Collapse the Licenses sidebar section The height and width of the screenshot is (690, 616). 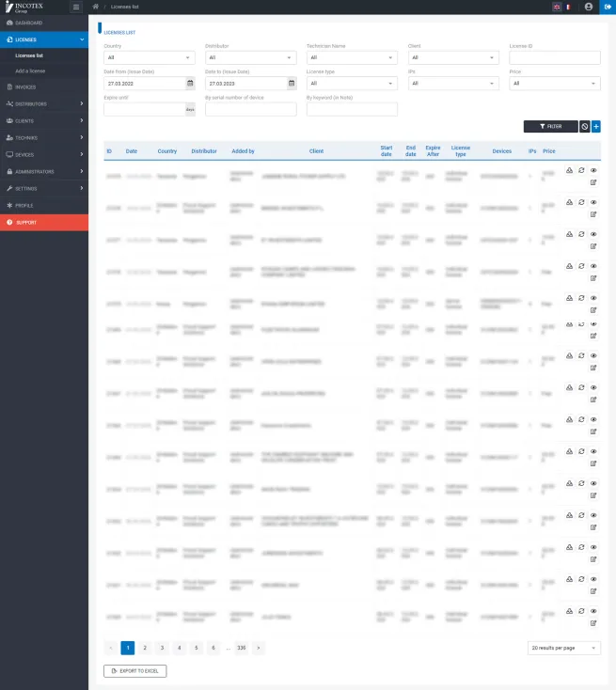click(44, 39)
